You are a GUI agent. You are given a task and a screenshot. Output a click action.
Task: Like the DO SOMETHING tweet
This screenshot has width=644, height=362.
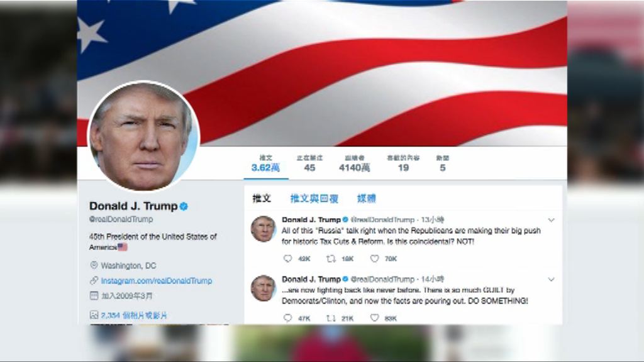tap(375, 318)
